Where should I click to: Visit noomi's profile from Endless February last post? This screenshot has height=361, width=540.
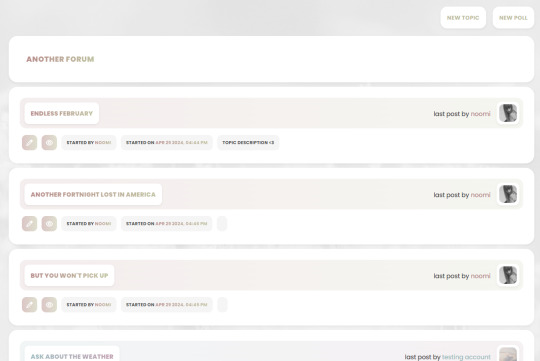(480, 114)
